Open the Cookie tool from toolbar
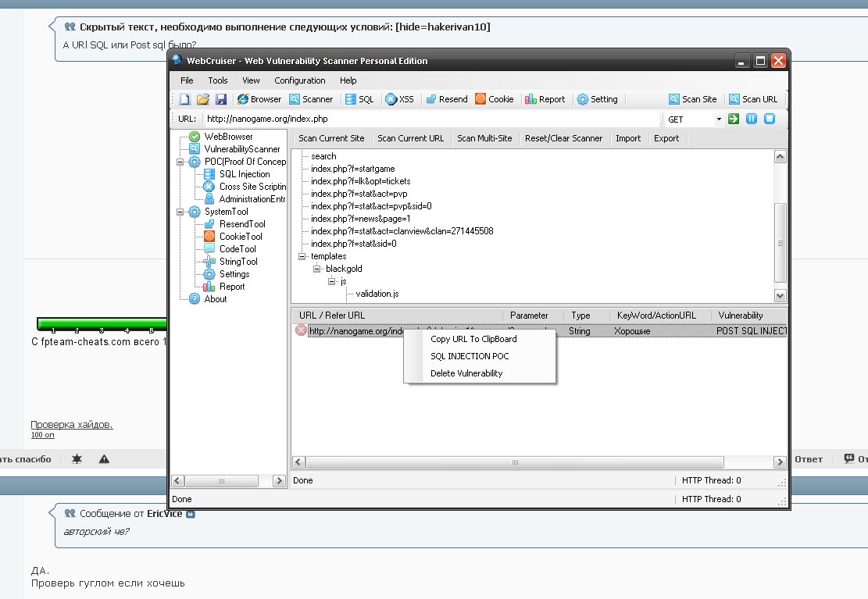 494,99
